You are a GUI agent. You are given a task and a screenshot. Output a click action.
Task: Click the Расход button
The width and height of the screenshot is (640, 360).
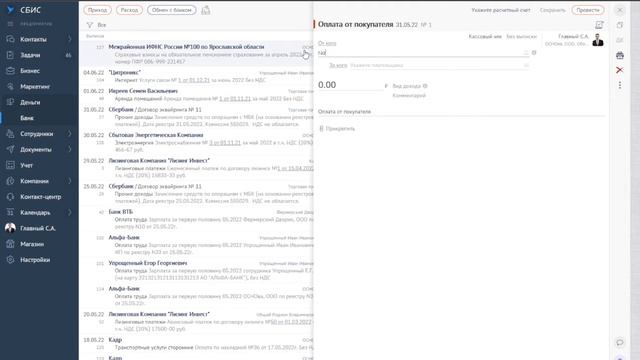[x=129, y=10]
